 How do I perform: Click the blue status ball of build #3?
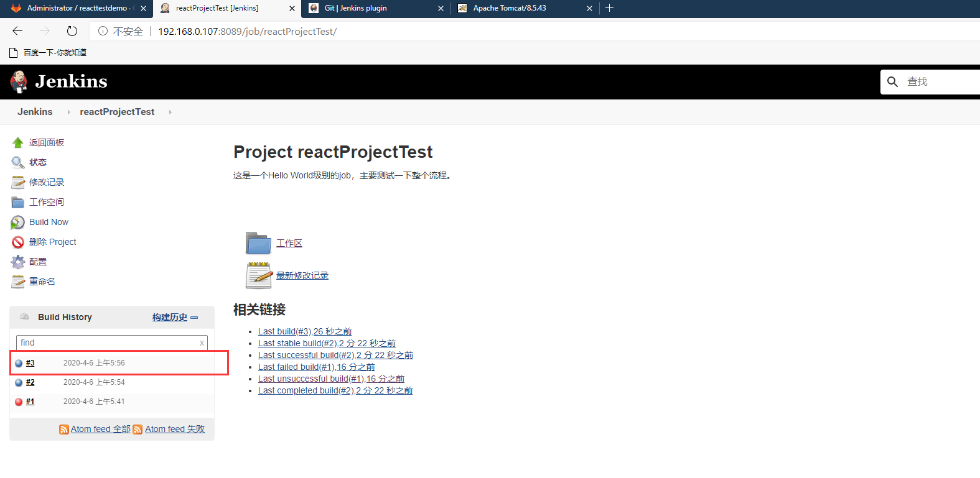pos(19,363)
